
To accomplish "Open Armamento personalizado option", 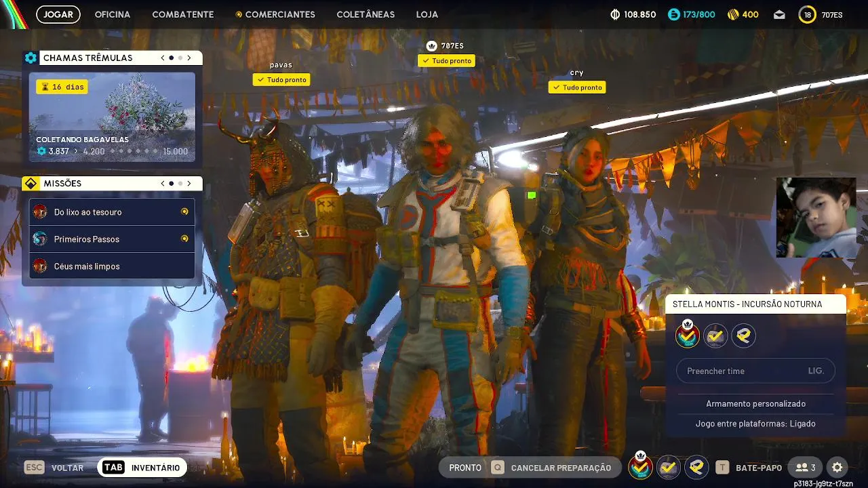I will (755, 403).
